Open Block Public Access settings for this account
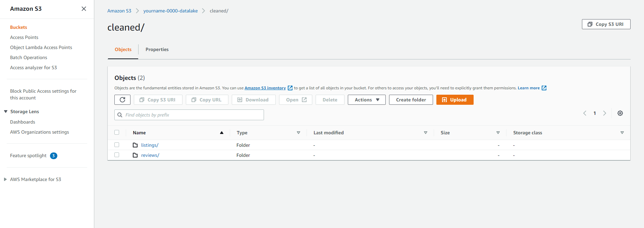 pos(43,94)
